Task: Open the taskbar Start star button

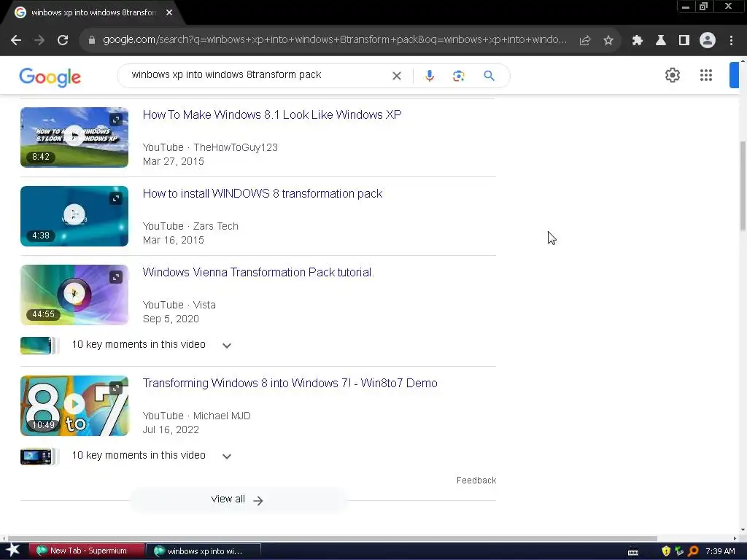Action: tap(13, 551)
